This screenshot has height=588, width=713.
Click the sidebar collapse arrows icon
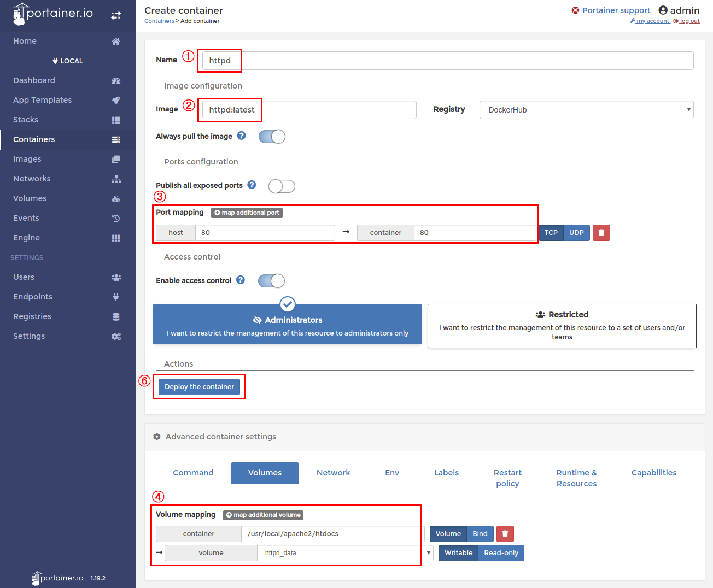coord(116,15)
